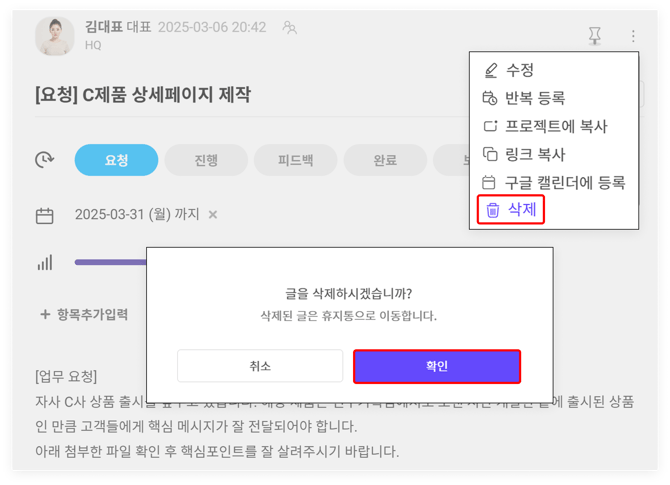The height and width of the screenshot is (485, 670).
Task: Set status to 요청
Action: click(116, 160)
